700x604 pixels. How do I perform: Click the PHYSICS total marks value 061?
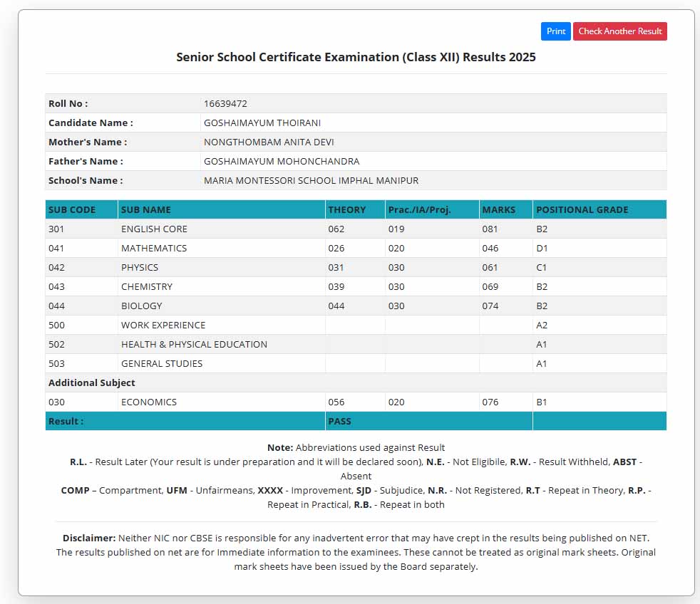point(490,268)
